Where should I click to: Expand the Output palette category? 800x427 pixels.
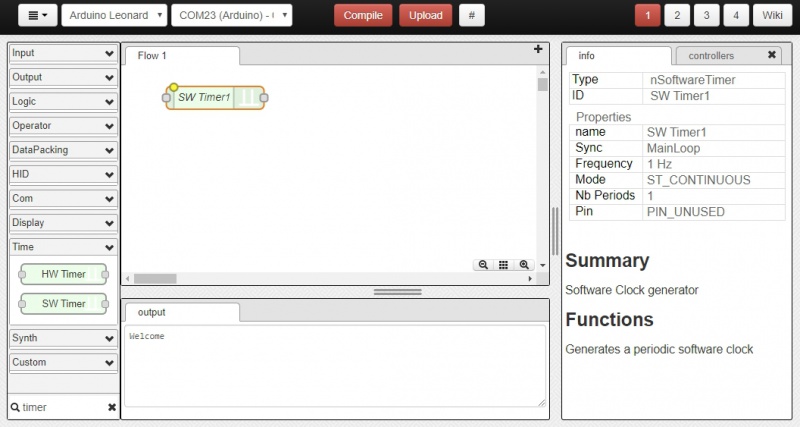click(63, 78)
